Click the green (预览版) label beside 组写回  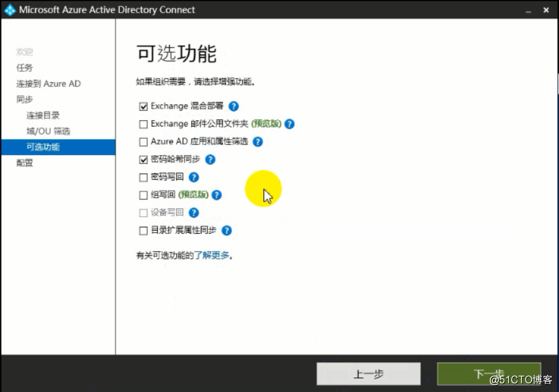194,195
